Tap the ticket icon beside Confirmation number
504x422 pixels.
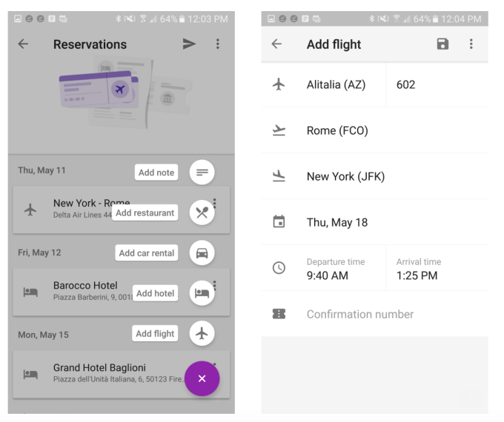click(279, 314)
